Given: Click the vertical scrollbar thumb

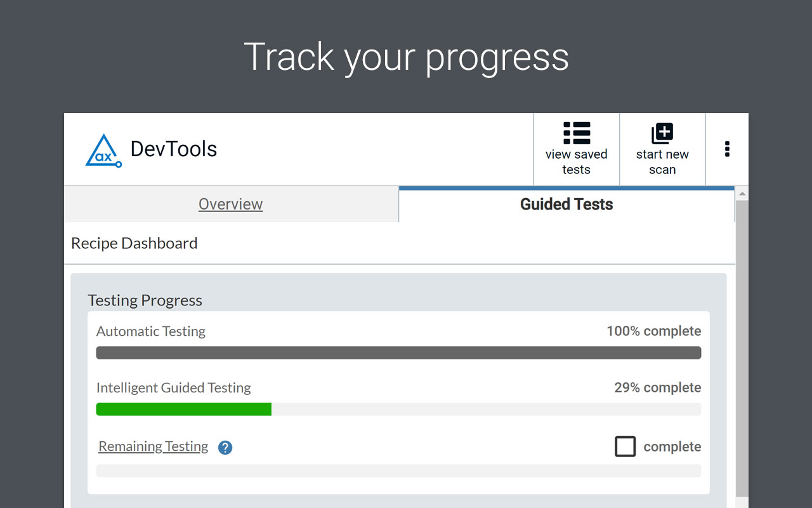Looking at the screenshot, I should pos(742,349).
